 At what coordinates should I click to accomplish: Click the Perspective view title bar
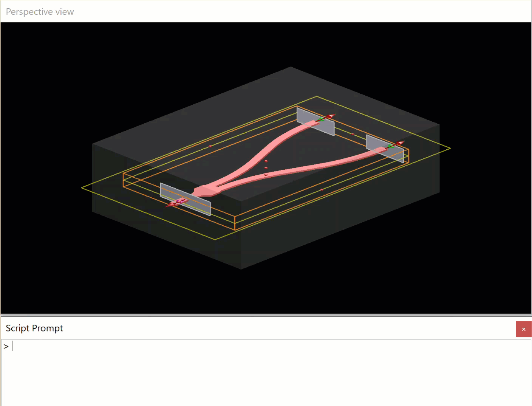pos(39,11)
